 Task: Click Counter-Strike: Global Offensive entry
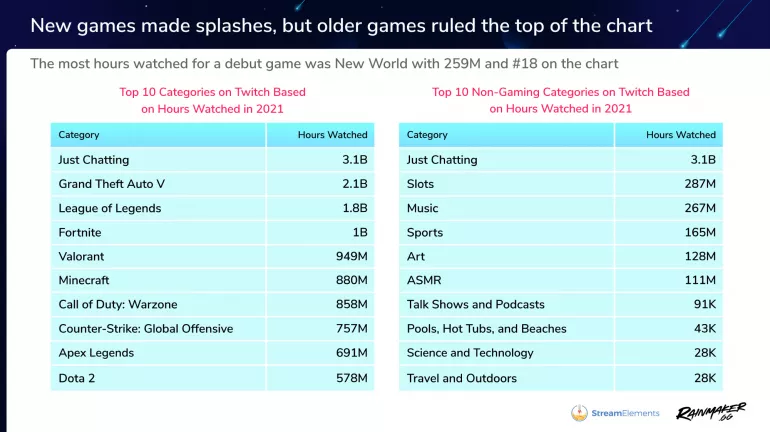[x=146, y=328]
